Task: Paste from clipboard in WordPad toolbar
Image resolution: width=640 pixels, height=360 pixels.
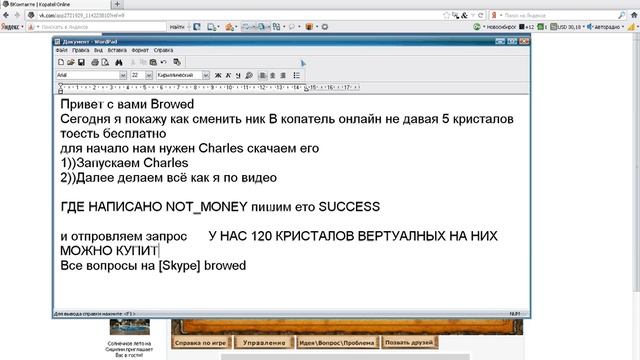Action: pos(153,62)
